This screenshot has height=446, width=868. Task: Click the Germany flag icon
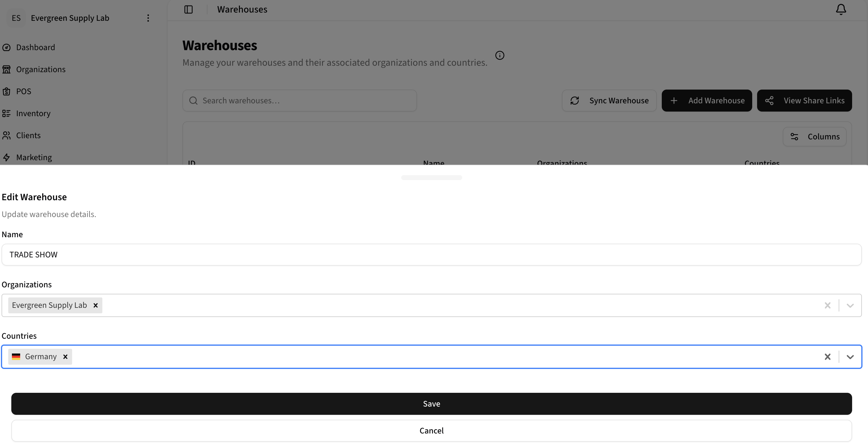16,357
